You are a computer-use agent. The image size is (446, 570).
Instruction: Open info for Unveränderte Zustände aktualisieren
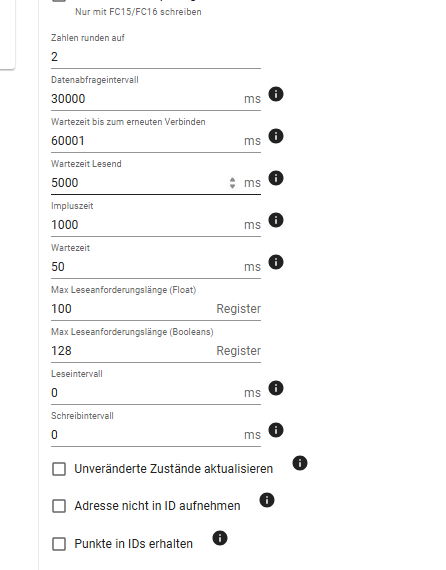pyautogui.click(x=300, y=463)
